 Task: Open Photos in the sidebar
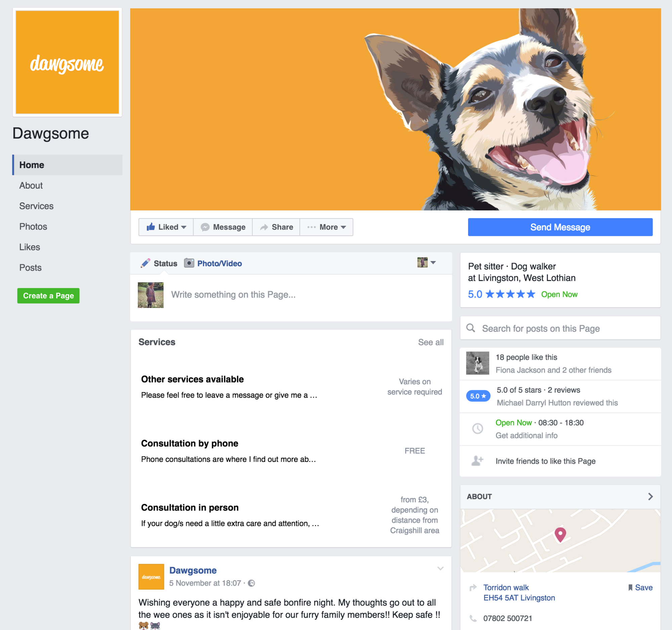(x=33, y=227)
